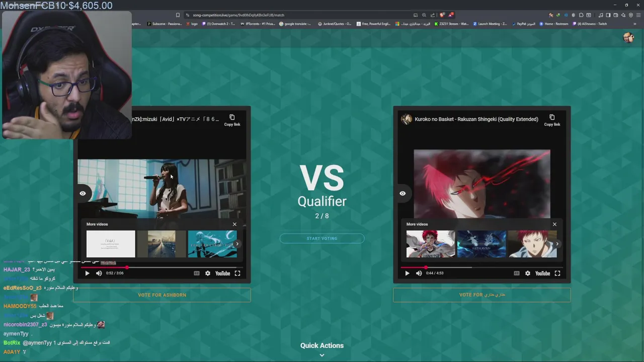The height and width of the screenshot is (362, 644).
Task: Open AlShowoo - Twitch bookmark
Action: pyautogui.click(x=590, y=24)
